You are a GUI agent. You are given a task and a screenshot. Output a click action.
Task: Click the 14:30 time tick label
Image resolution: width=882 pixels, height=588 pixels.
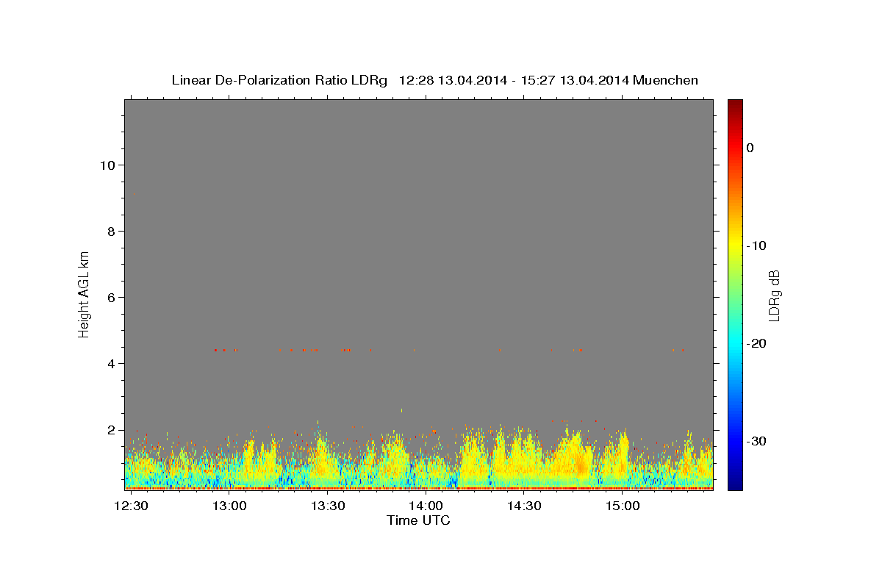[525, 506]
